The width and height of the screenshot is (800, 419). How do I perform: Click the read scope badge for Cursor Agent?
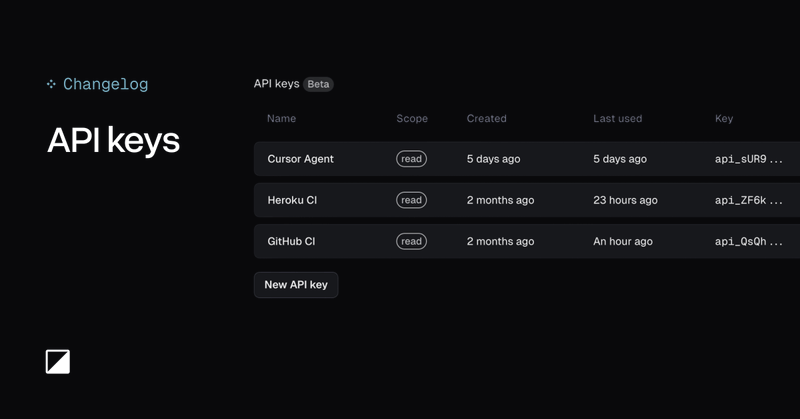pos(411,159)
